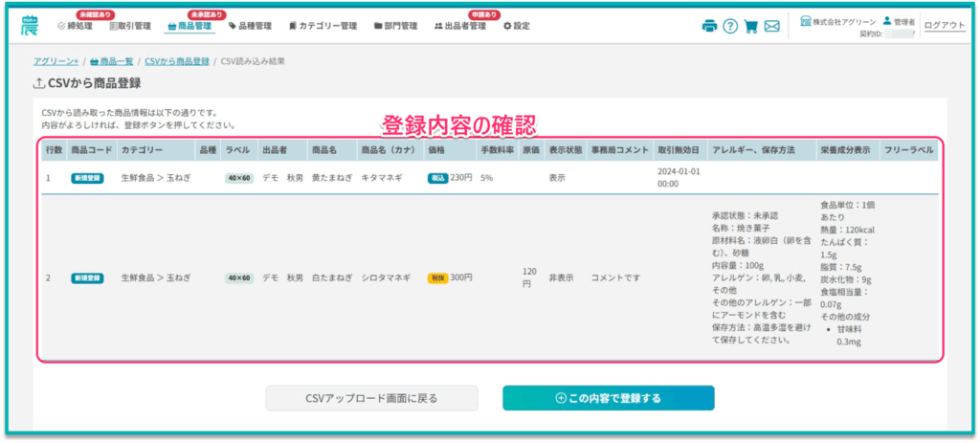Open the 商品管理 menu
980x443 pixels.
pos(189,26)
